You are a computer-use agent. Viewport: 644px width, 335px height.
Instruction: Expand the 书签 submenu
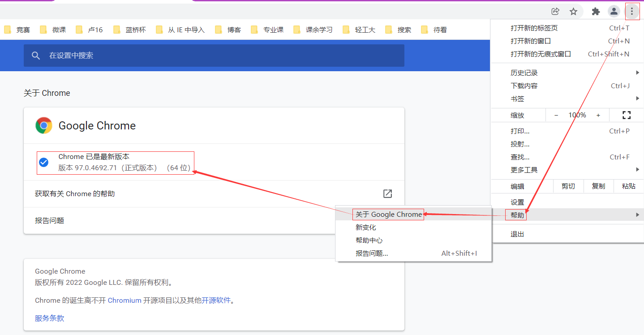567,99
